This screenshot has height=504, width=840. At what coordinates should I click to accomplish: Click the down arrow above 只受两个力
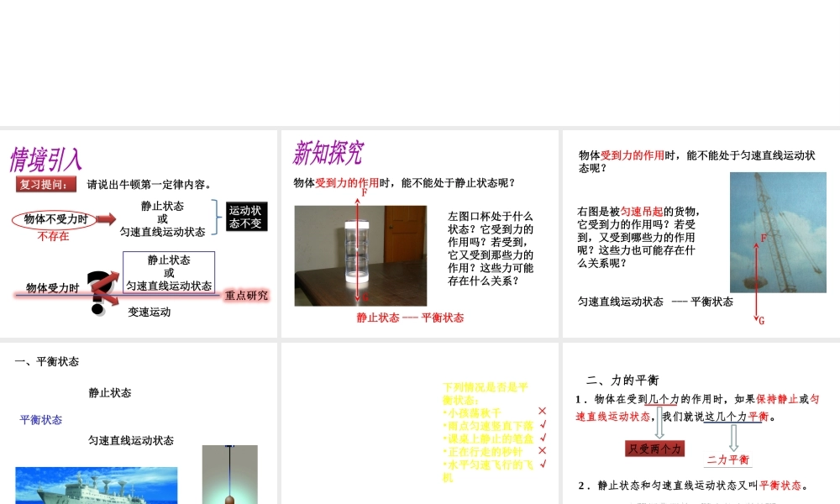[x=660, y=423]
